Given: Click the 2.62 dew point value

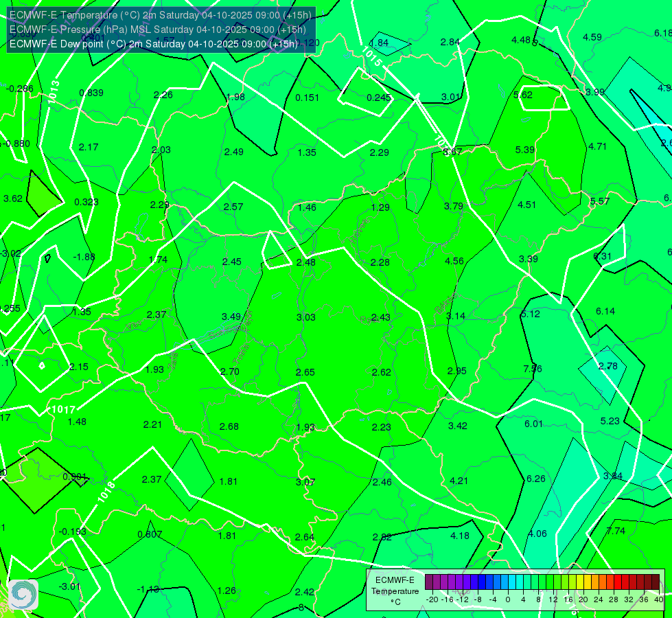Looking at the screenshot, I should (x=382, y=372).
